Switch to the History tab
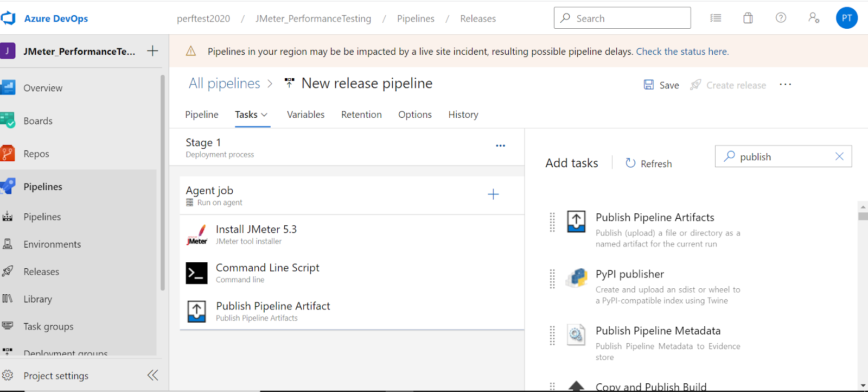Viewport: 868px width, 392px height. pos(463,115)
